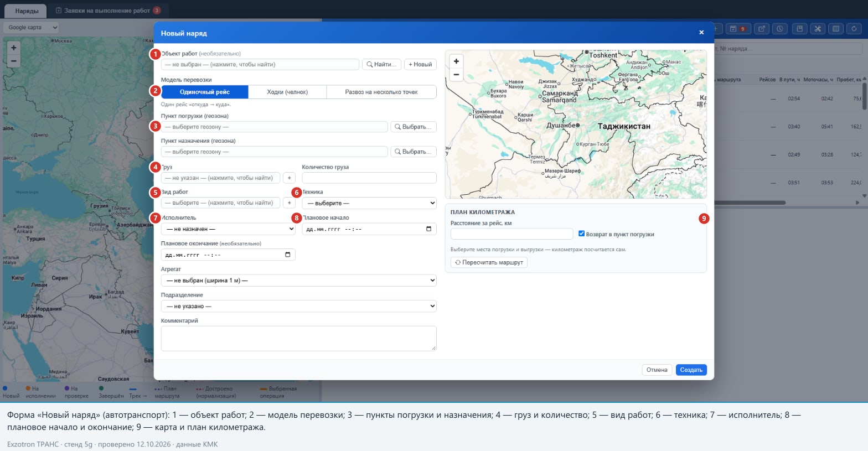Open Заявки на выполнение работ tab
The width and height of the screenshot is (868, 451).
tap(108, 11)
